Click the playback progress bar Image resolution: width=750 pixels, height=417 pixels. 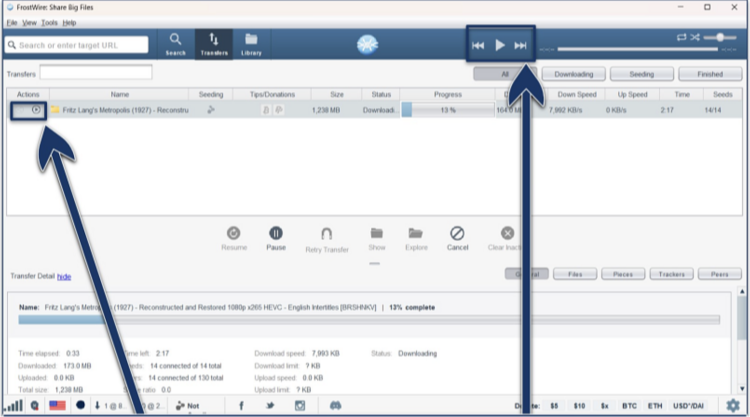[638, 49]
